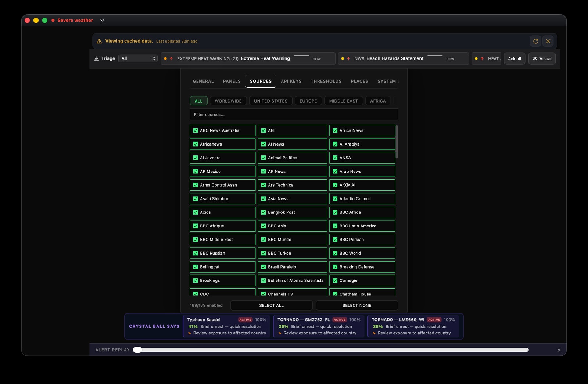Toggle Animal Político source checkbox
This screenshot has height=384, width=588.
pyautogui.click(x=263, y=158)
